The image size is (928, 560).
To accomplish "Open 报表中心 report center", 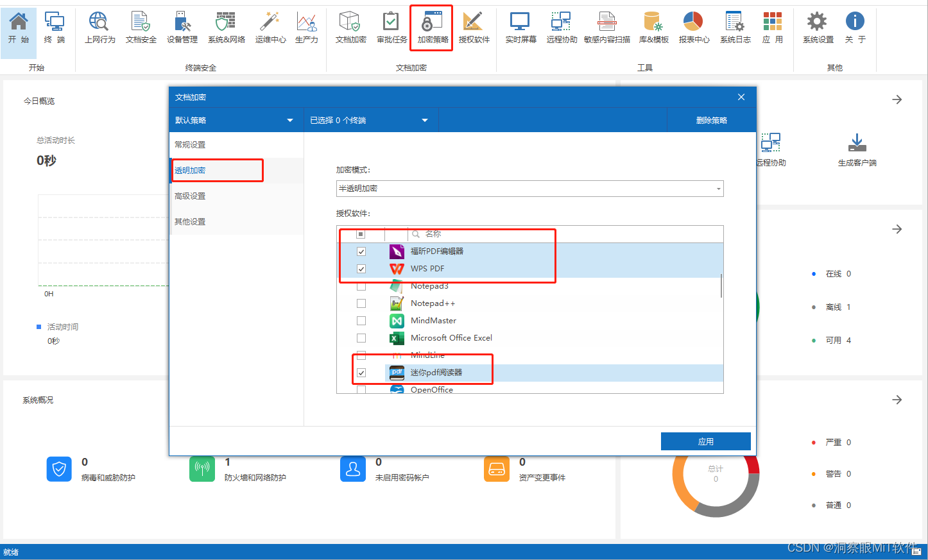I will point(694,28).
